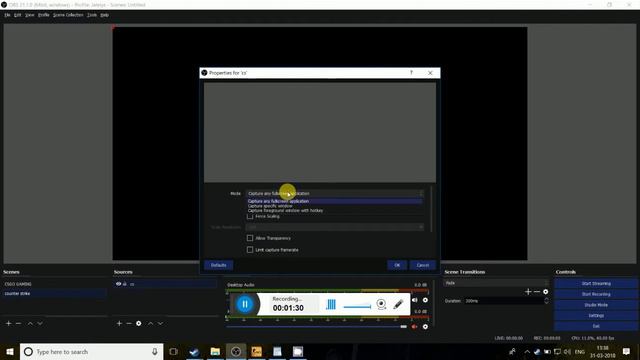
Task: Open transition properties gear in Scene Transitions
Action: click(546, 291)
